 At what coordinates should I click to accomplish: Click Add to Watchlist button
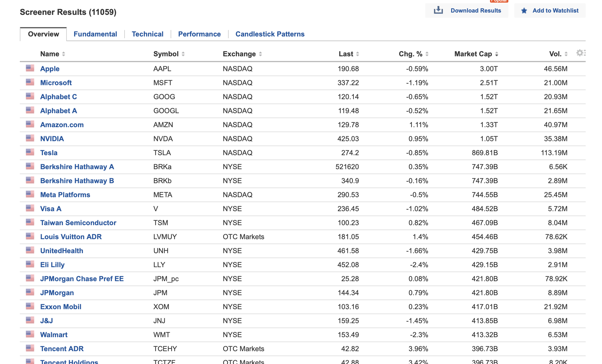(x=555, y=10)
